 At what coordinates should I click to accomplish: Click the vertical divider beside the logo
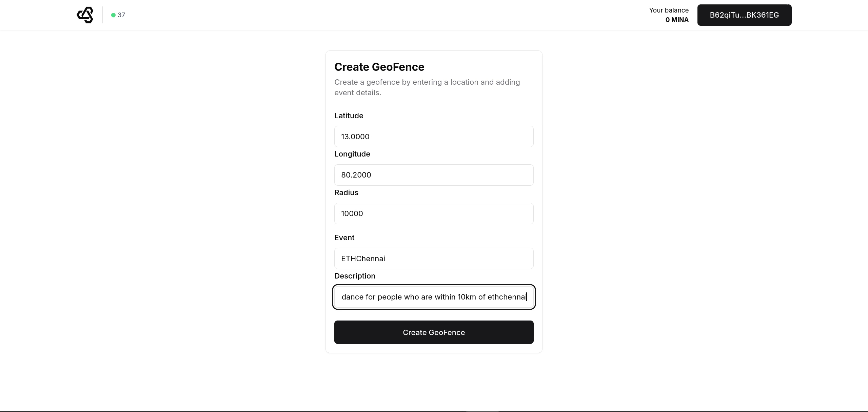point(102,15)
